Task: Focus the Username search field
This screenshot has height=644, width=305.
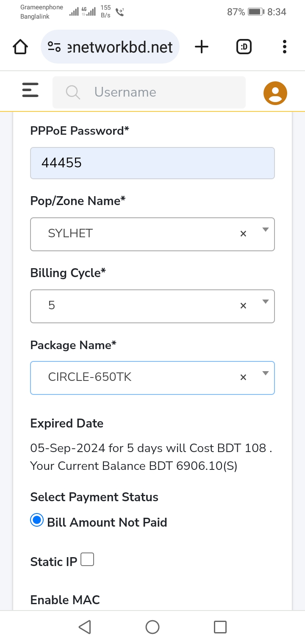Action: click(149, 92)
